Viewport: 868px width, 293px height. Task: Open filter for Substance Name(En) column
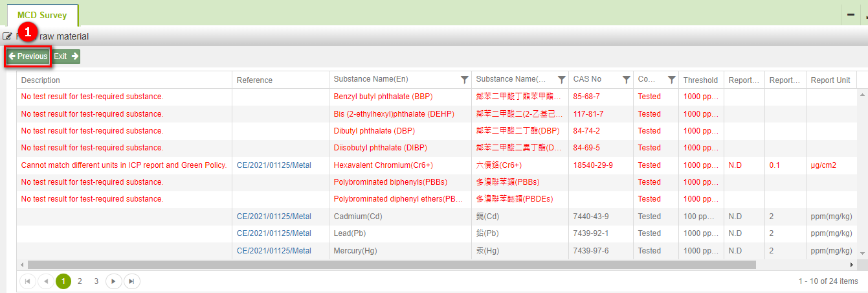(464, 80)
